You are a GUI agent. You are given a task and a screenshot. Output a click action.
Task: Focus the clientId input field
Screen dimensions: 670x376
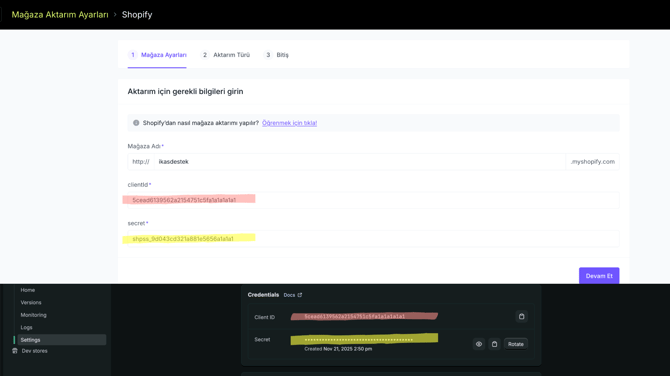[373, 200]
